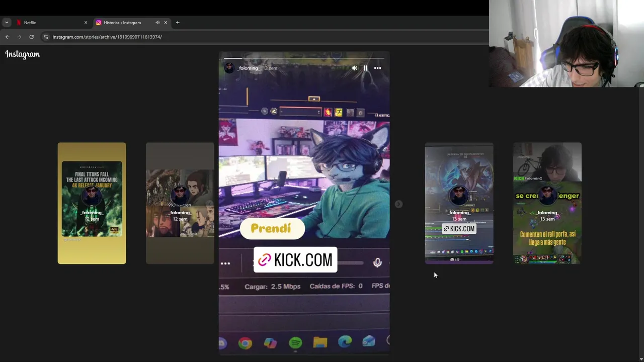Close the Netflix tab
Image resolution: width=644 pixels, height=362 pixels.
(86, 23)
